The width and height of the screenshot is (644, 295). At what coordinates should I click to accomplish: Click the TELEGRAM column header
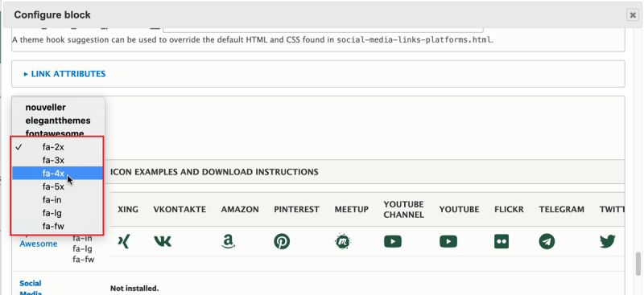(561, 210)
